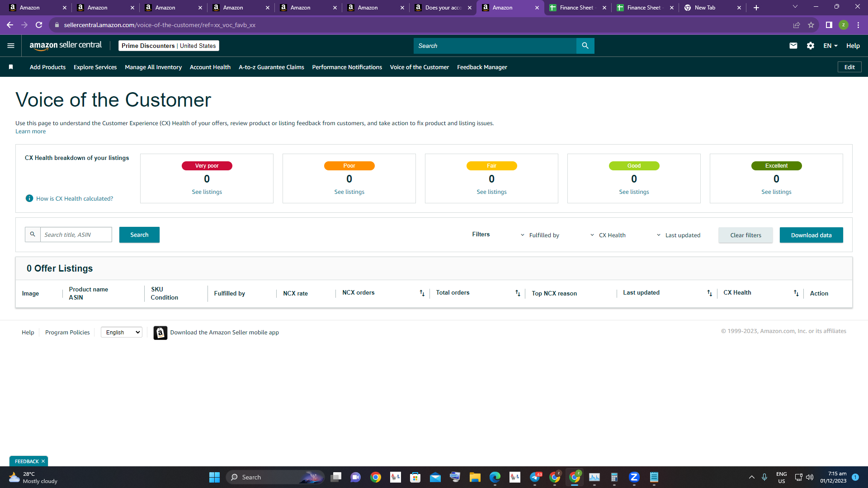
Task: Click the browser address bar URL
Action: (x=160, y=25)
